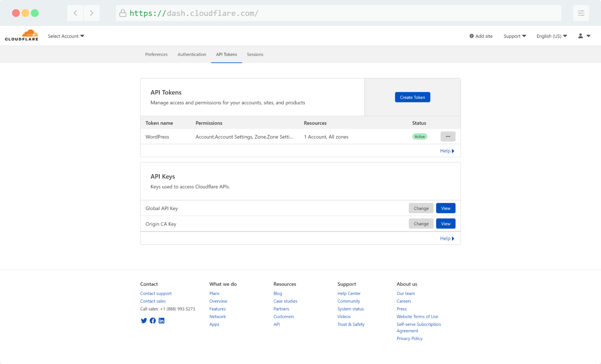Image resolution: width=601 pixels, height=364 pixels.
Task: Click the red close window button
Action: (16, 13)
